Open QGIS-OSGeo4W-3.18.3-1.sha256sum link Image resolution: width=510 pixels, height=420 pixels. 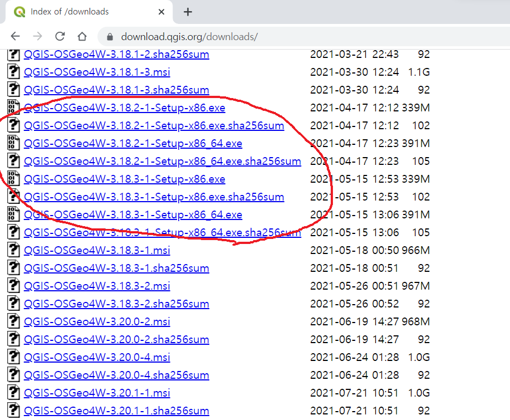pyautogui.click(x=116, y=268)
